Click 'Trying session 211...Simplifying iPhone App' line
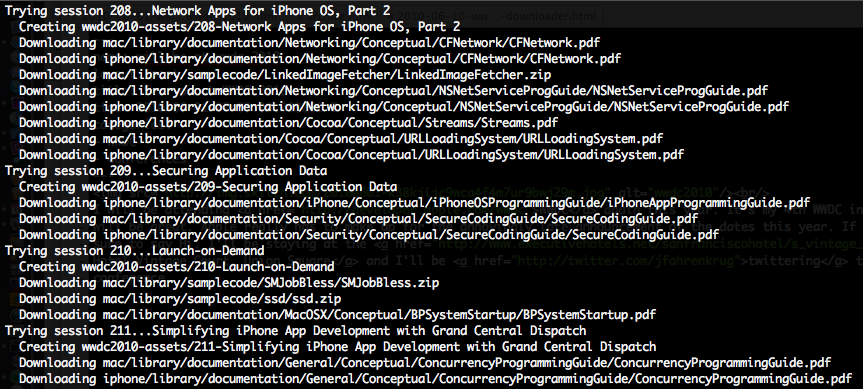Image resolution: width=863 pixels, height=389 pixels. [296, 331]
